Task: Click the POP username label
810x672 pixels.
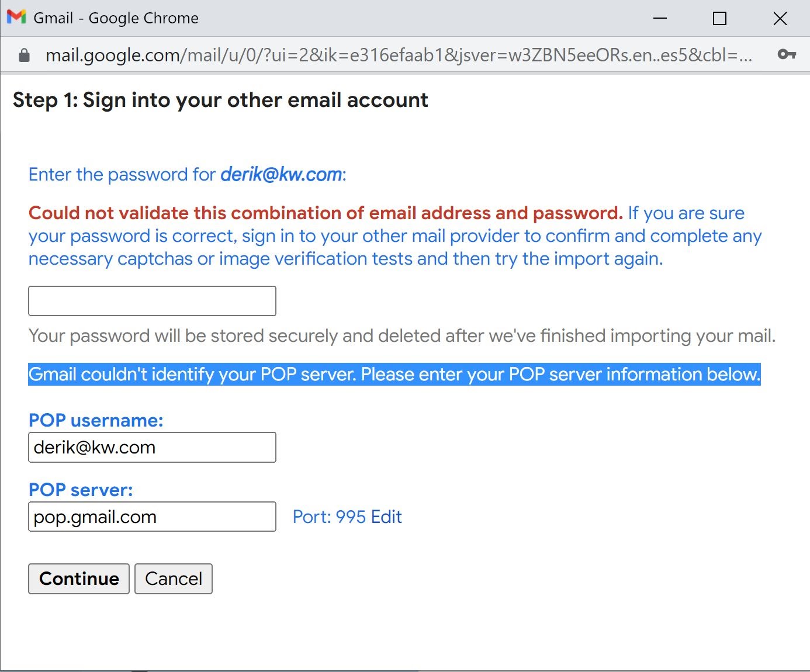Action: click(96, 421)
